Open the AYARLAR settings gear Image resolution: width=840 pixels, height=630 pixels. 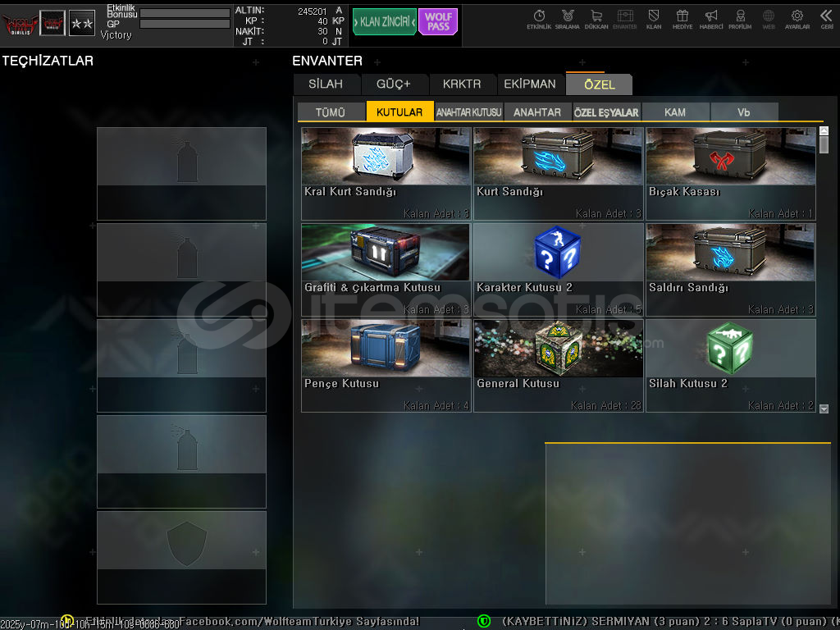coord(797,20)
